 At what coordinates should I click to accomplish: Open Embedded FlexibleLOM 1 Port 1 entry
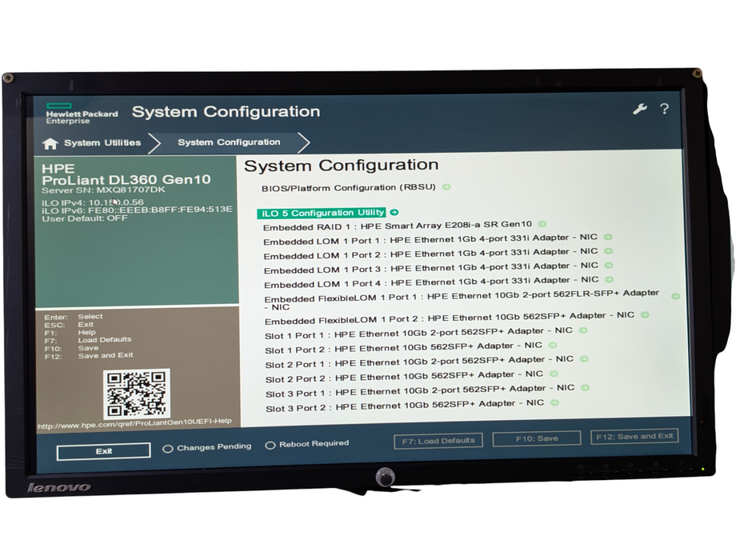coord(462,299)
